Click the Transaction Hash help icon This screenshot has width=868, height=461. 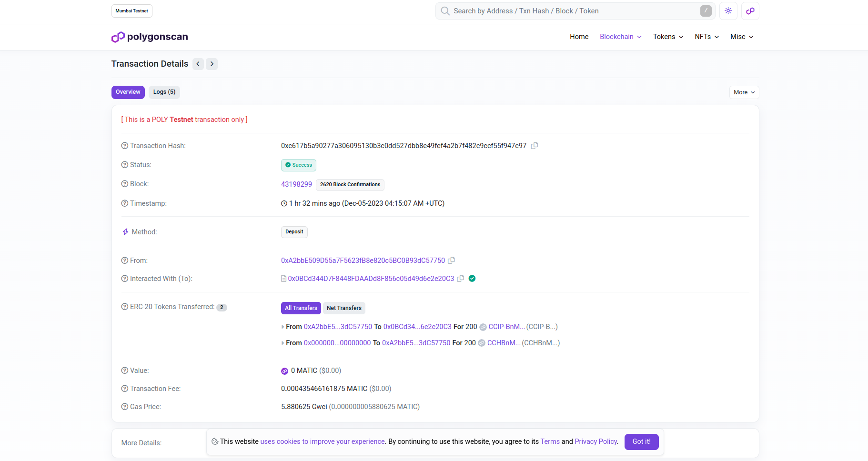pos(125,146)
